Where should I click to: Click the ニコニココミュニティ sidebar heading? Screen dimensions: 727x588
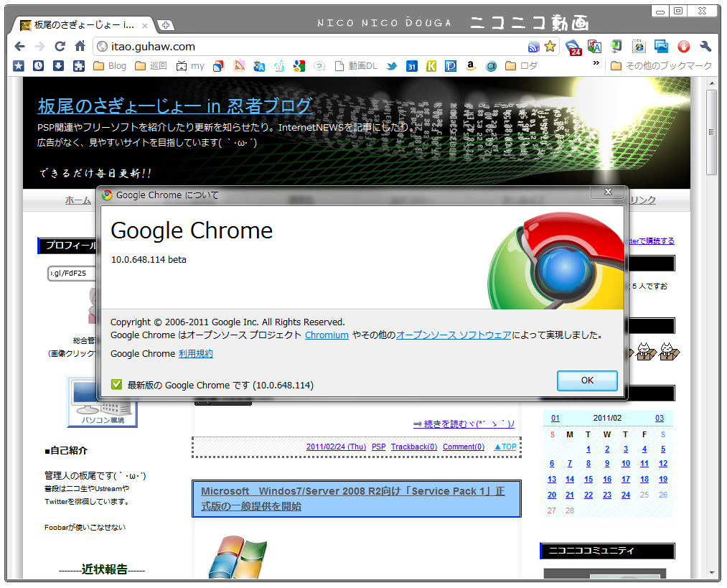607,551
